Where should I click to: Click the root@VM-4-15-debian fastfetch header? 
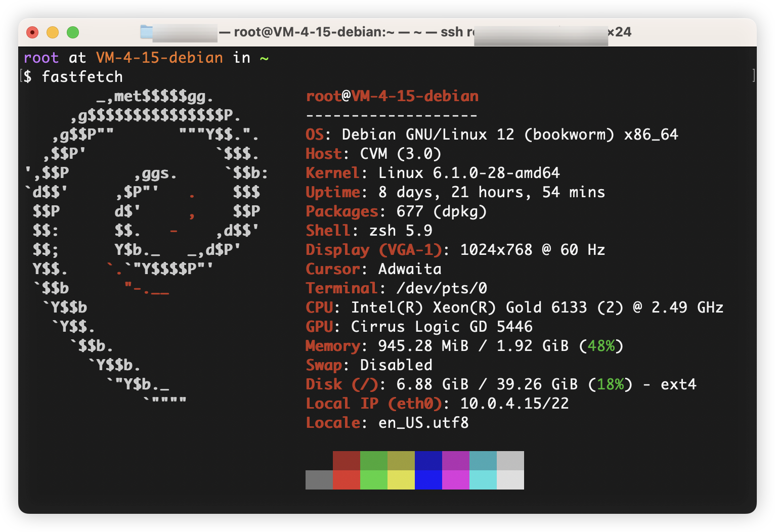tap(392, 96)
